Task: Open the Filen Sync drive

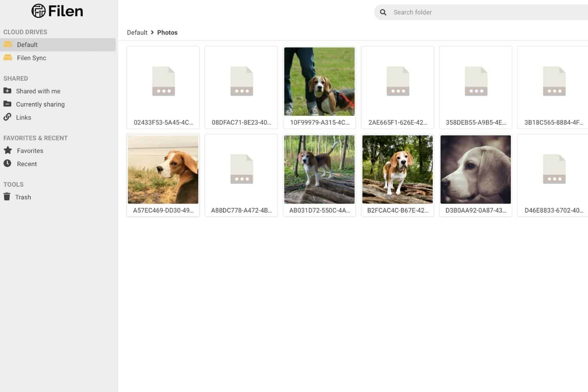Action: (58, 58)
